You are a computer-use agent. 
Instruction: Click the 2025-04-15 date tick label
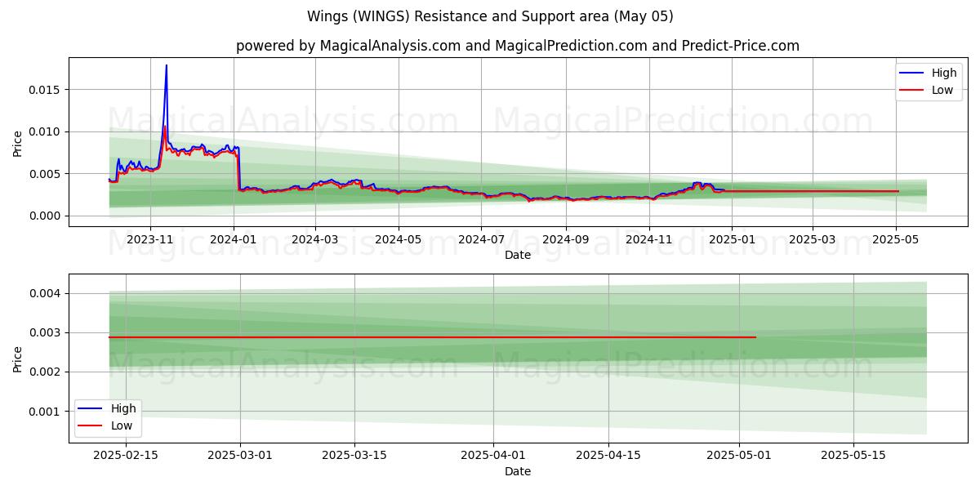click(608, 455)
